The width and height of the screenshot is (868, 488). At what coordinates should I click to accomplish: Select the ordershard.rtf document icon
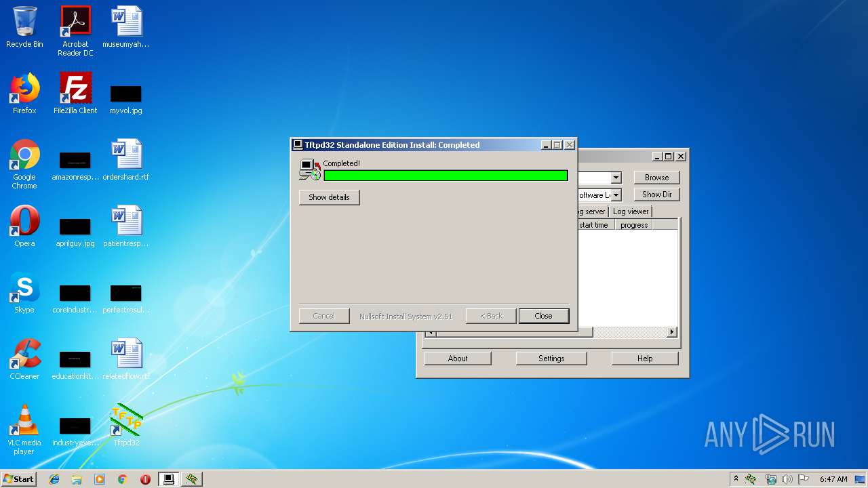(x=126, y=160)
